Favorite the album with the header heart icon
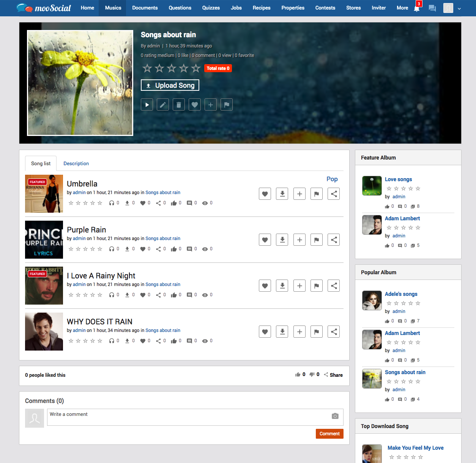Screen dimensions: 476x463 pyautogui.click(x=195, y=104)
